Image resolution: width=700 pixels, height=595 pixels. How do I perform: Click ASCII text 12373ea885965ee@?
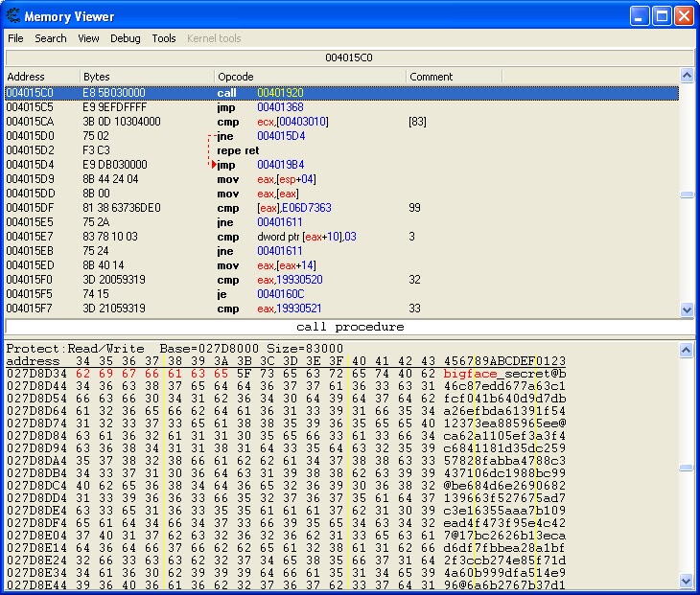(x=504, y=423)
